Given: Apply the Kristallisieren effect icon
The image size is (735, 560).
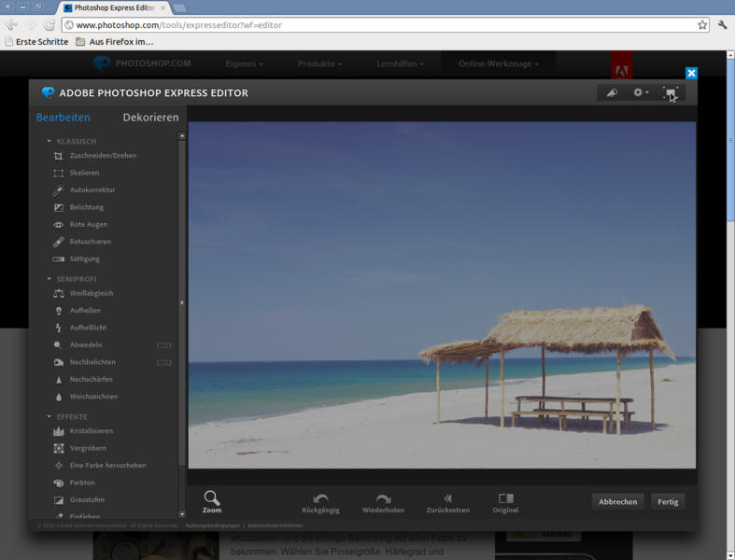Looking at the screenshot, I should click(x=58, y=431).
